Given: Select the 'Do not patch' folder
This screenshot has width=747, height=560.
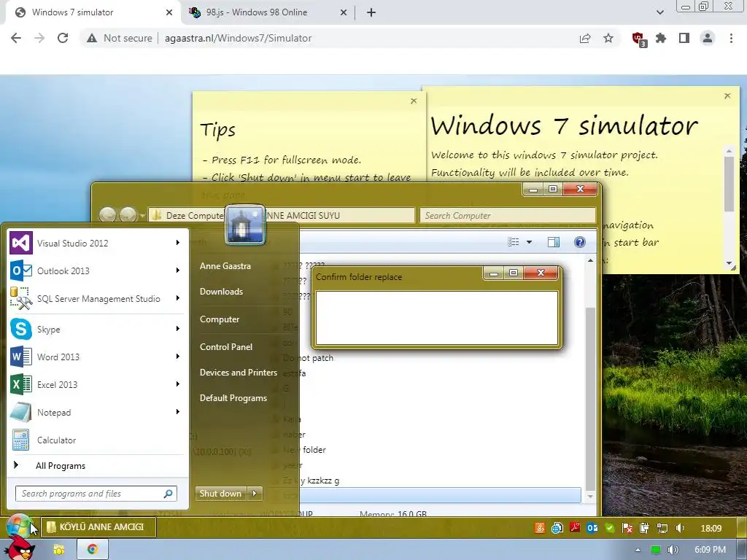Looking at the screenshot, I should 308,358.
